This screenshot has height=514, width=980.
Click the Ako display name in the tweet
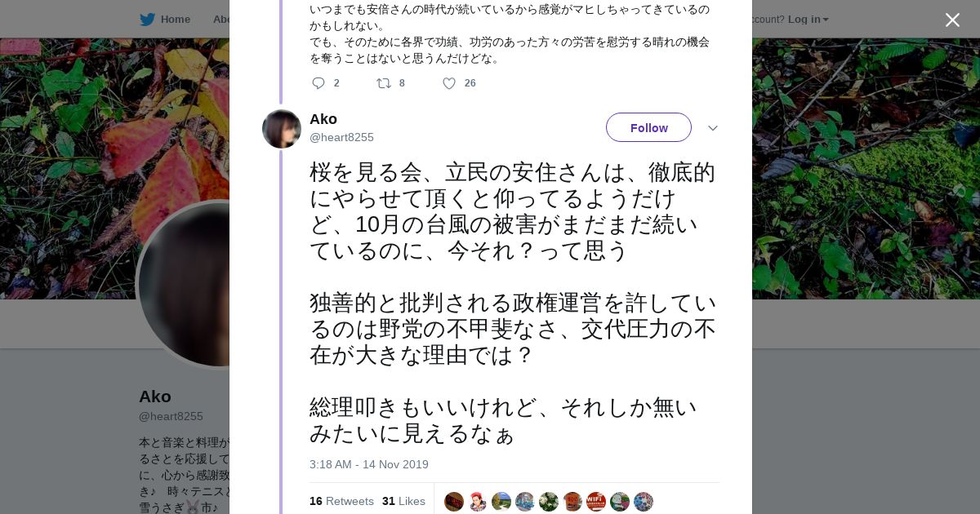pos(323,119)
